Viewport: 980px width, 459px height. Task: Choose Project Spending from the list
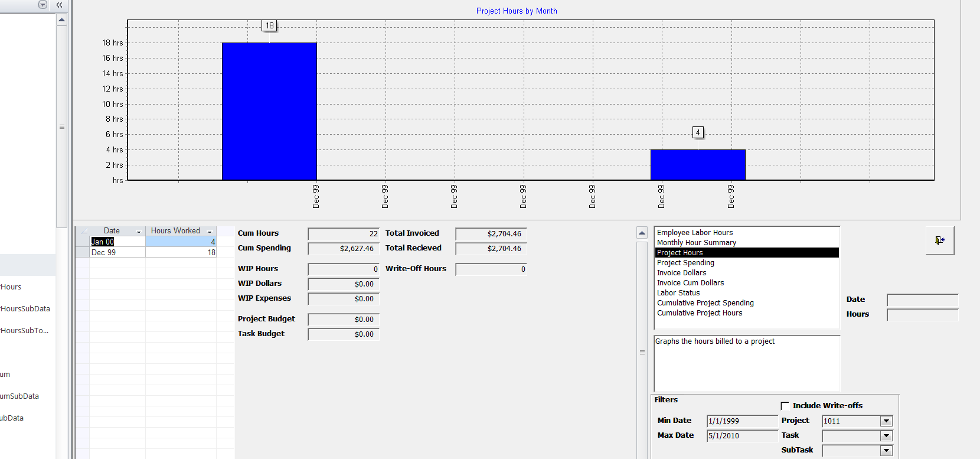click(747, 263)
